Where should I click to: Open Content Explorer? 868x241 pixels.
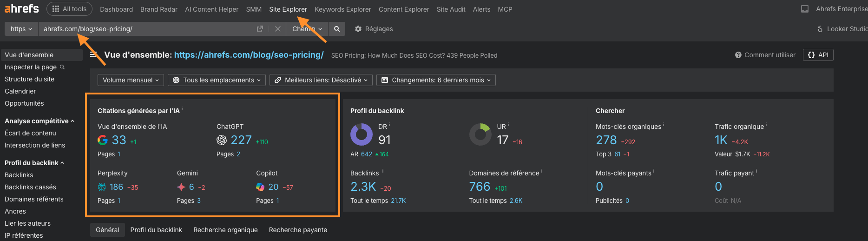point(404,9)
